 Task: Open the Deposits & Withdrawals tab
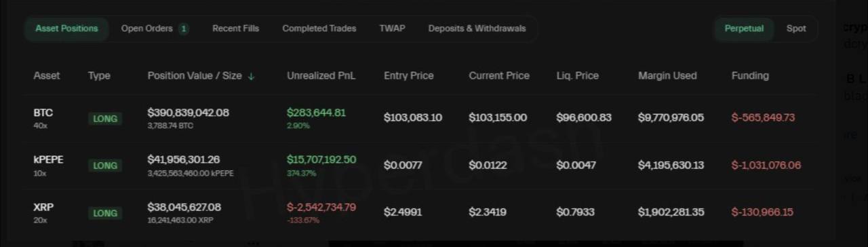[477, 28]
